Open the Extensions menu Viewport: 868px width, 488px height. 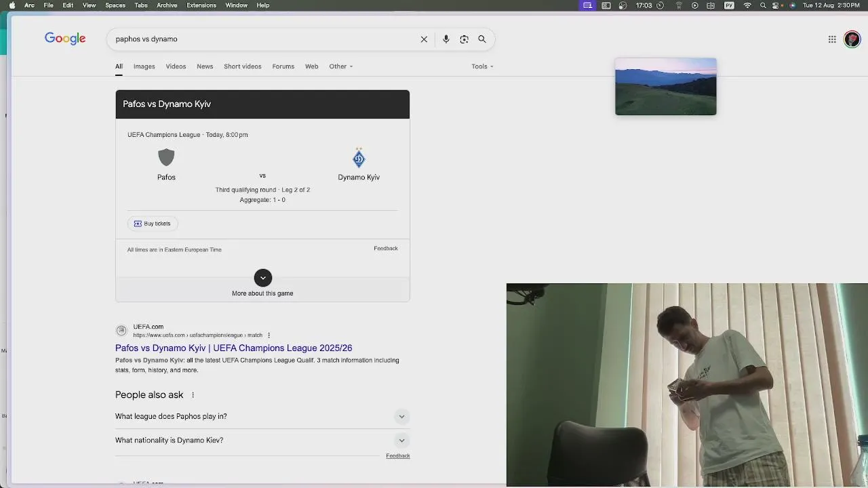click(x=201, y=5)
